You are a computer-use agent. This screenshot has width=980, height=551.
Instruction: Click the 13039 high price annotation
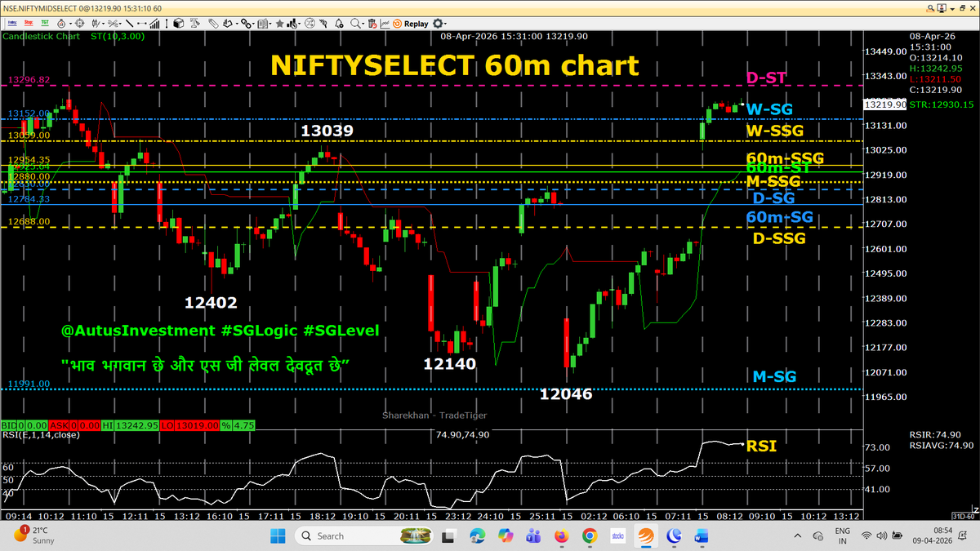[327, 131]
